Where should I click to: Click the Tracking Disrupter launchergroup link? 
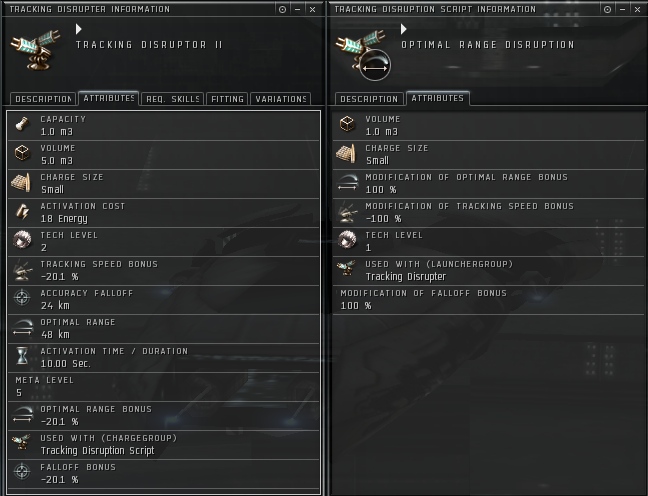[406, 277]
